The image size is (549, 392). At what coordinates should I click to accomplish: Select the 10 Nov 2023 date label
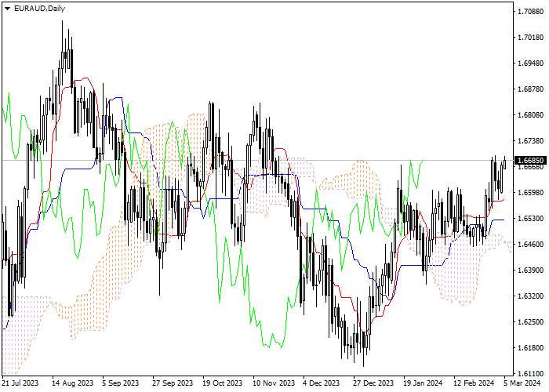274,383
